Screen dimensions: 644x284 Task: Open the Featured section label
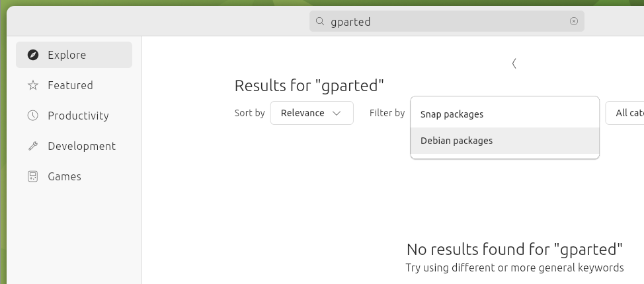coord(70,85)
